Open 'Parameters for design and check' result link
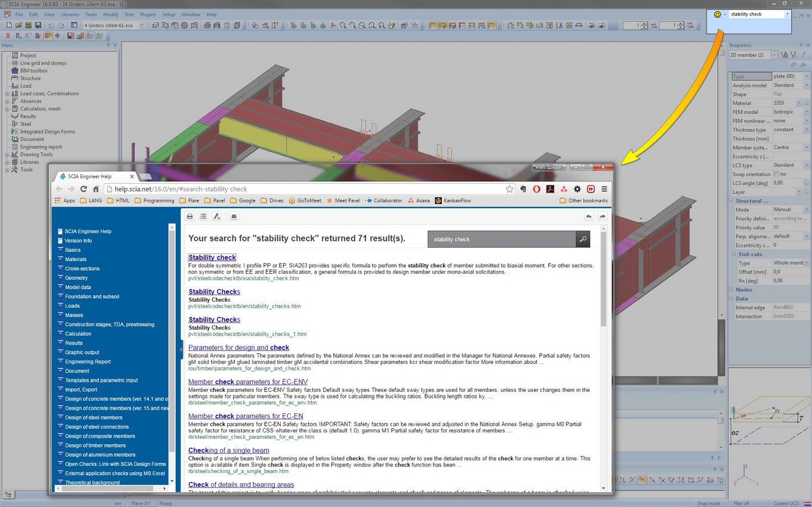This screenshot has width=812, height=507. (238, 347)
